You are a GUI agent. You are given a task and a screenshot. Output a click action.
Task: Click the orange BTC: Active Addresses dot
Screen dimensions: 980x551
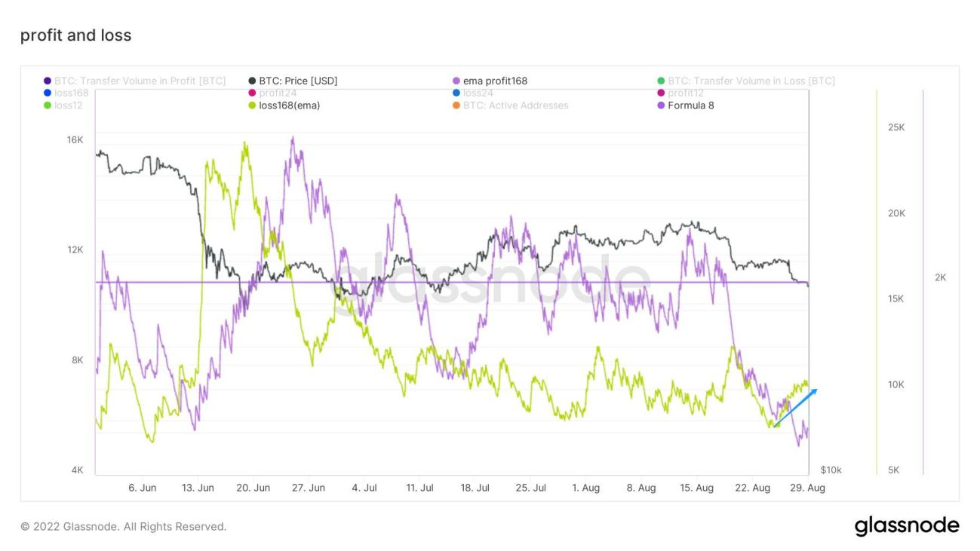pos(456,106)
